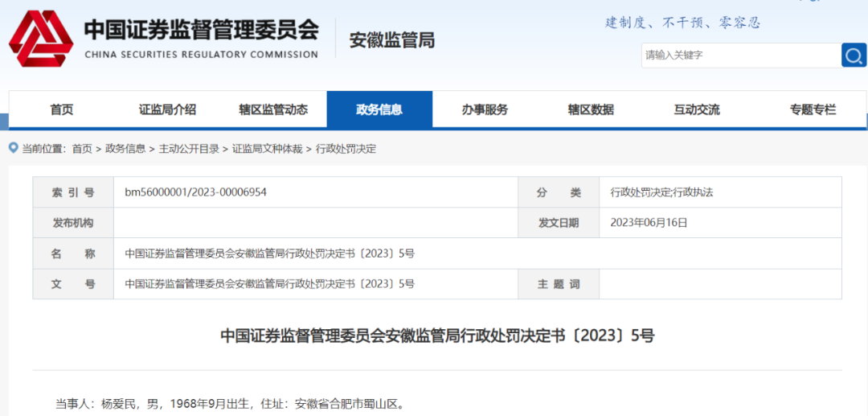The width and height of the screenshot is (868, 416).
Task: Click the 索引号 label cell
Action: point(73,192)
